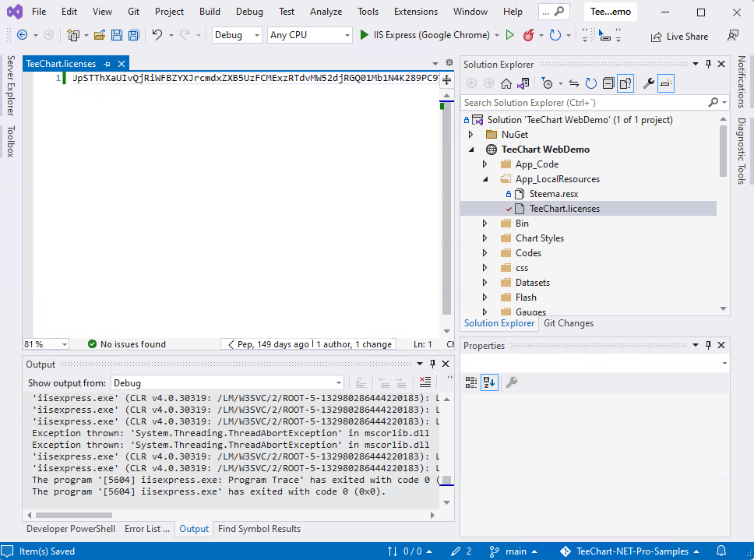Click No issues found indicator

point(127,344)
